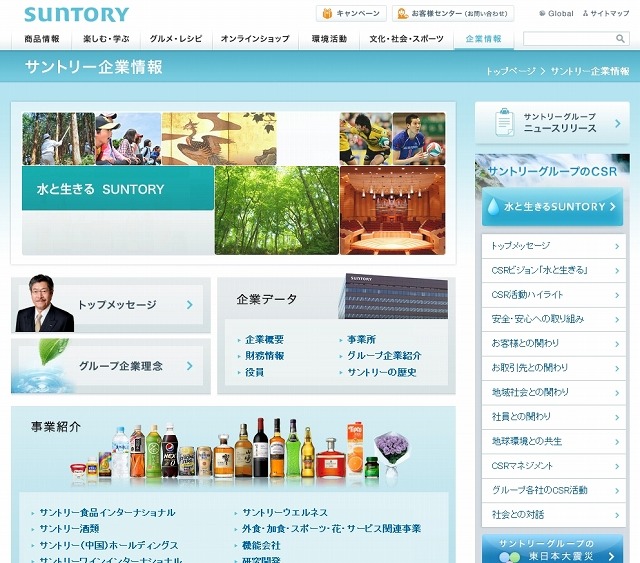Click the chevron on CSR活動ハイライト row
The width and height of the screenshot is (640, 563).
(x=617, y=295)
